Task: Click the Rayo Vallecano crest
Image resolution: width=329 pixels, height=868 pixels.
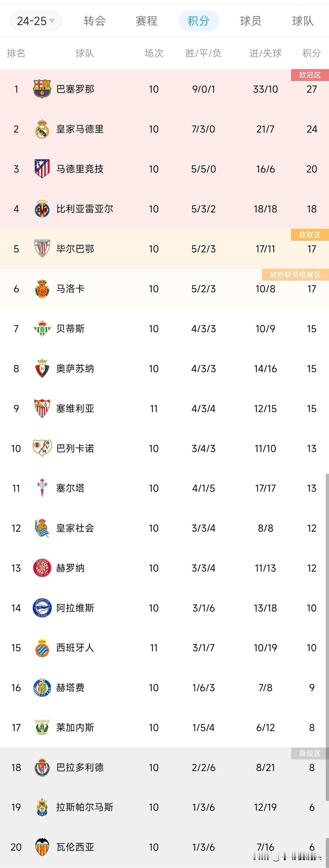Action: pos(42,448)
